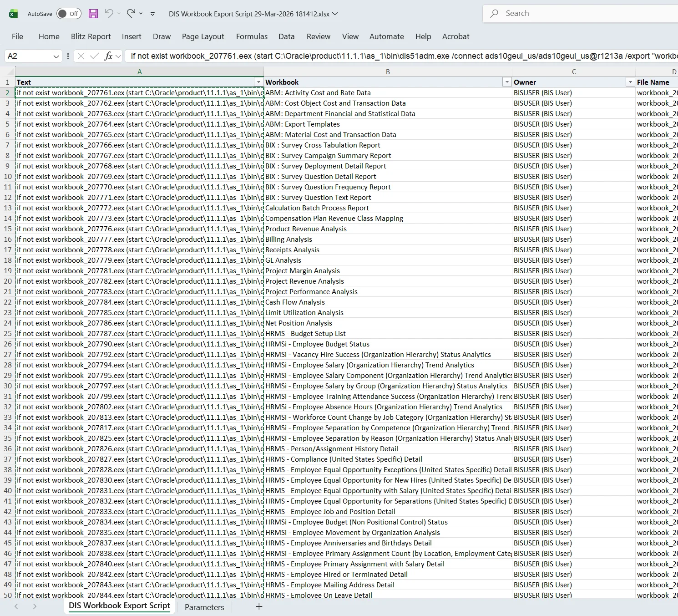Open the Acrobat ribbon tab
Image resolution: width=678 pixels, height=616 pixels.
tap(456, 36)
